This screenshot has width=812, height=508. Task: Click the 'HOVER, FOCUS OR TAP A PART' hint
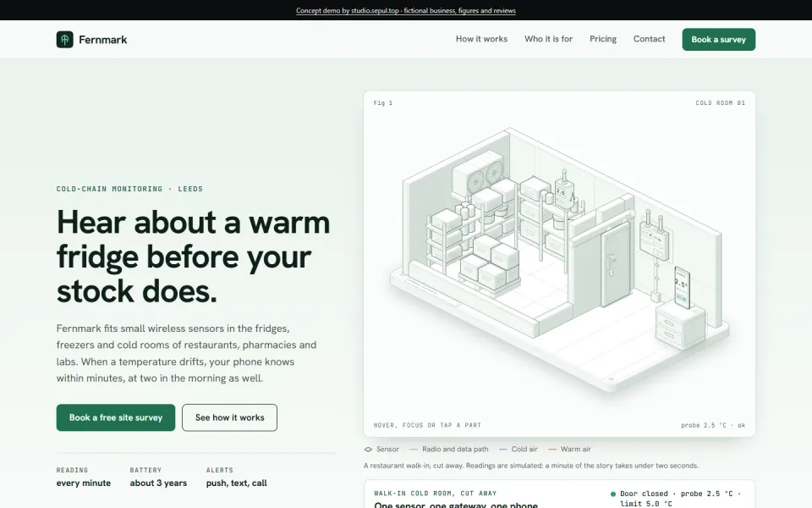[427, 425]
